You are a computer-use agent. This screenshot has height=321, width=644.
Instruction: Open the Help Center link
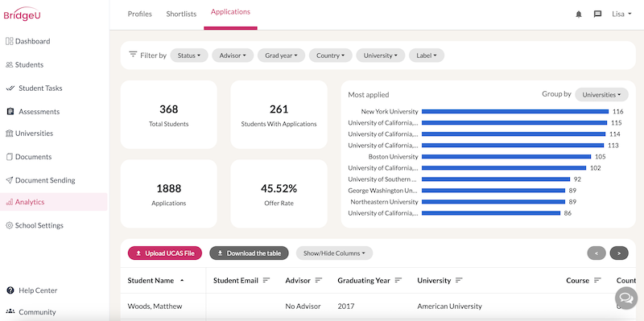(38, 290)
